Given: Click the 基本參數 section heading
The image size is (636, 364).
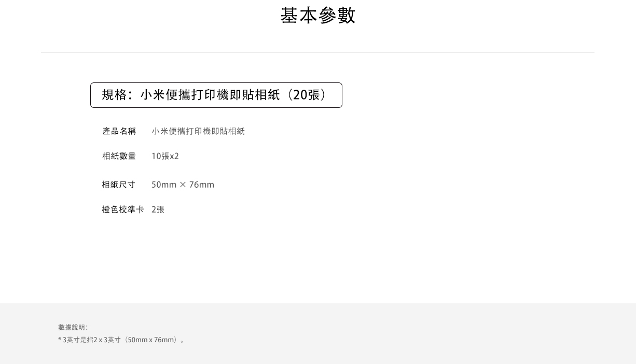Looking at the screenshot, I should coord(318,16).
